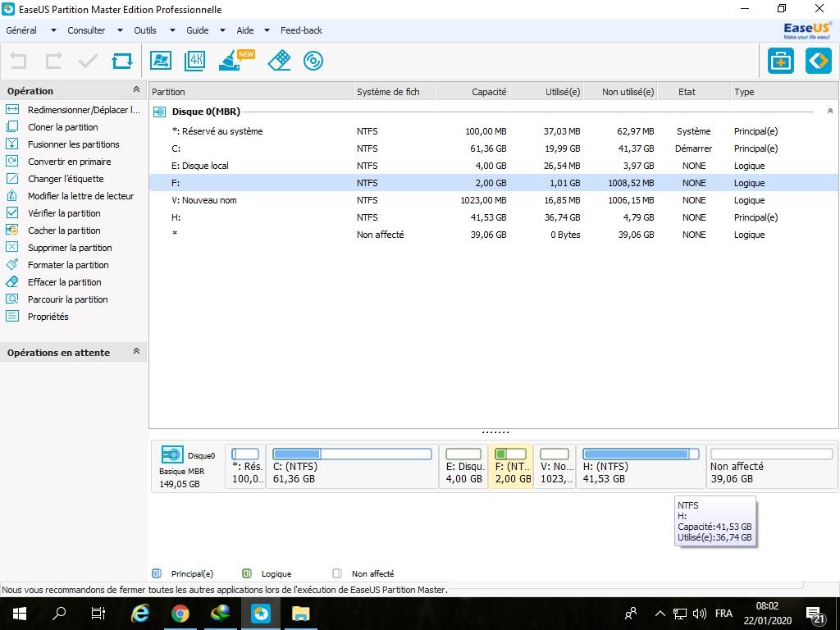Click the Propriétés icon
Viewport: 840px width, 630px height.
click(11, 316)
